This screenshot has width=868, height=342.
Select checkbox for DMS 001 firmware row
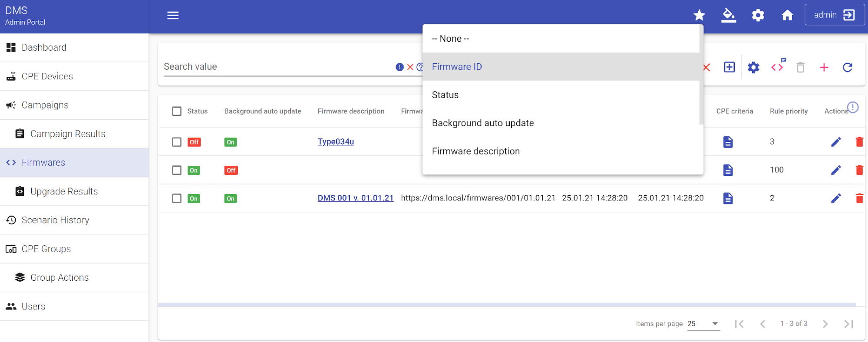click(x=177, y=198)
